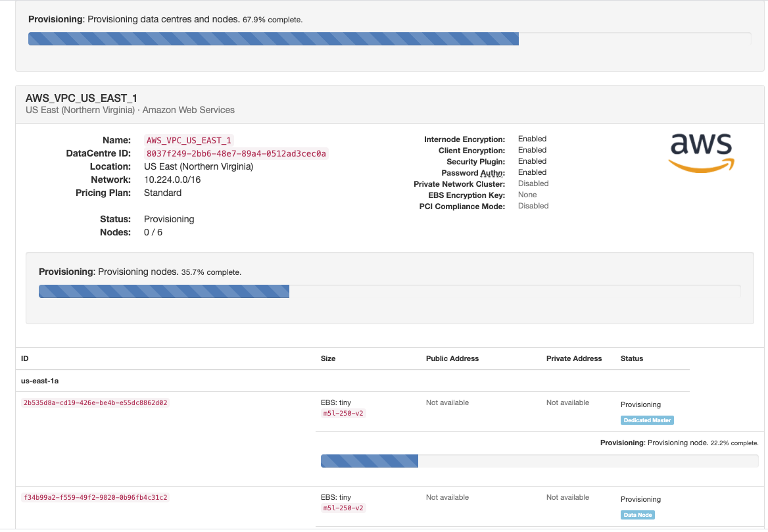
Task: Click node ID f34b99a2-f559-49f2-9820-0b96fb4c31c2
Action: coord(95,497)
